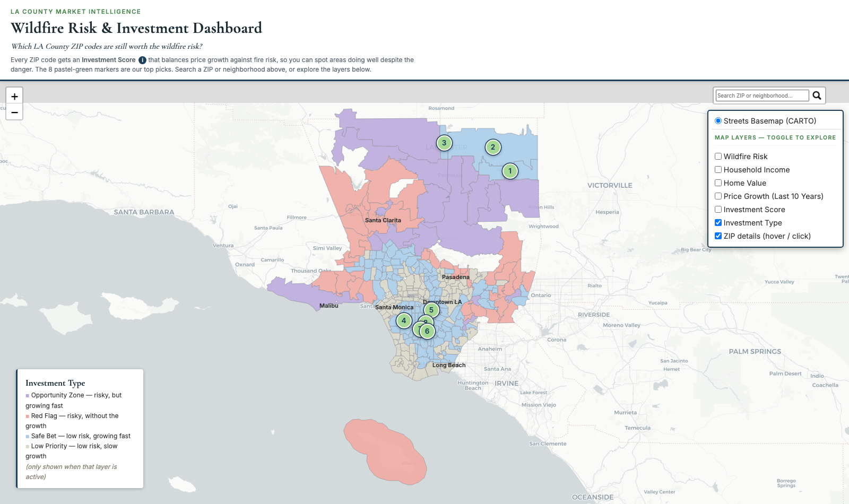Click the Oxnard map label

[245, 265]
